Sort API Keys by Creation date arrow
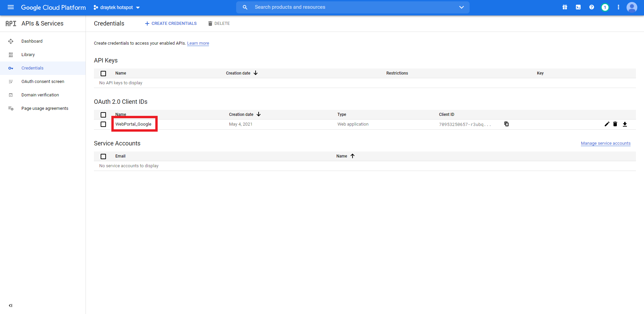This screenshot has height=314, width=644. pos(256,73)
